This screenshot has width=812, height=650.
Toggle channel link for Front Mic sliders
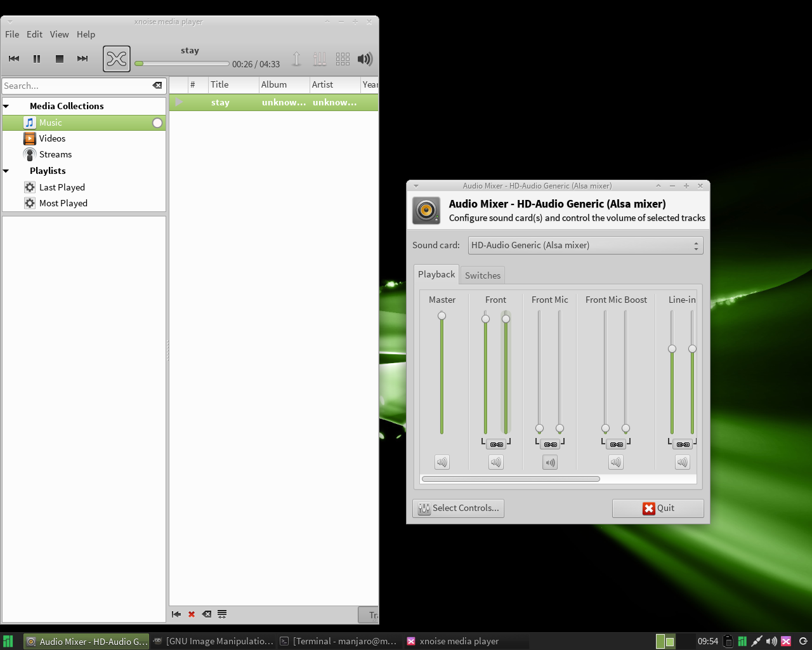click(x=550, y=444)
